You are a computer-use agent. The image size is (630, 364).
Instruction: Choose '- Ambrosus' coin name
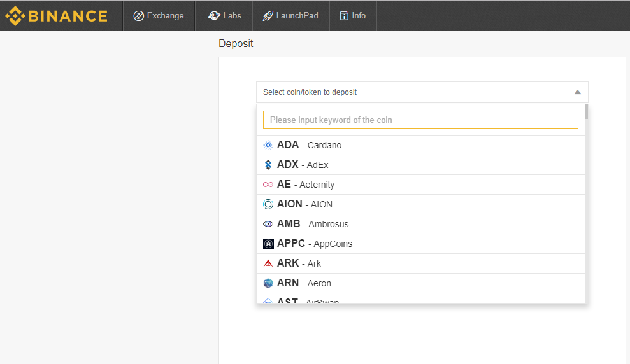point(326,224)
